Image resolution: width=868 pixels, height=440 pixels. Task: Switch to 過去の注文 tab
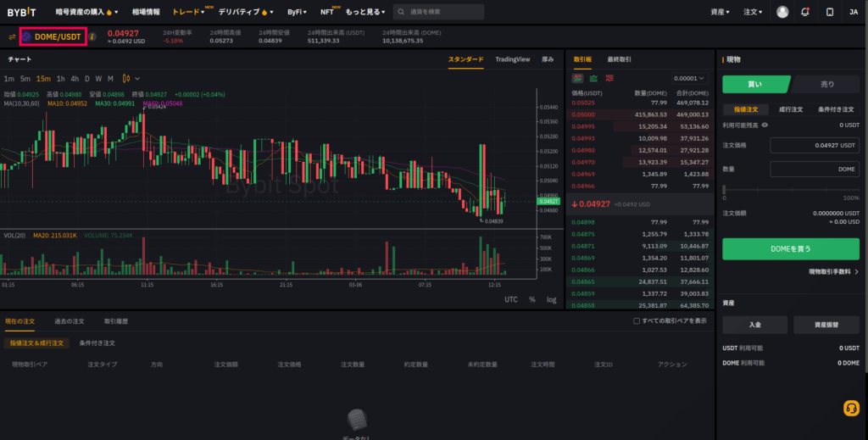pos(70,321)
